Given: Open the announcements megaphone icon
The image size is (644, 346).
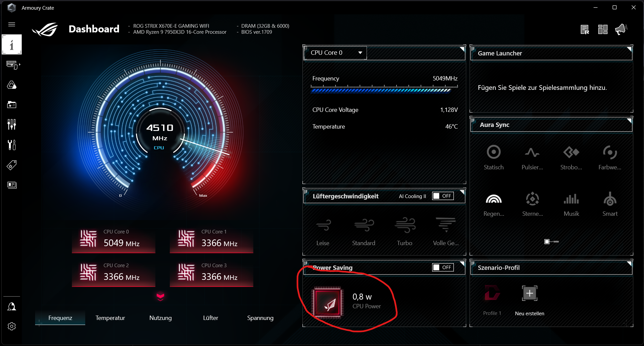Looking at the screenshot, I should [x=621, y=29].
